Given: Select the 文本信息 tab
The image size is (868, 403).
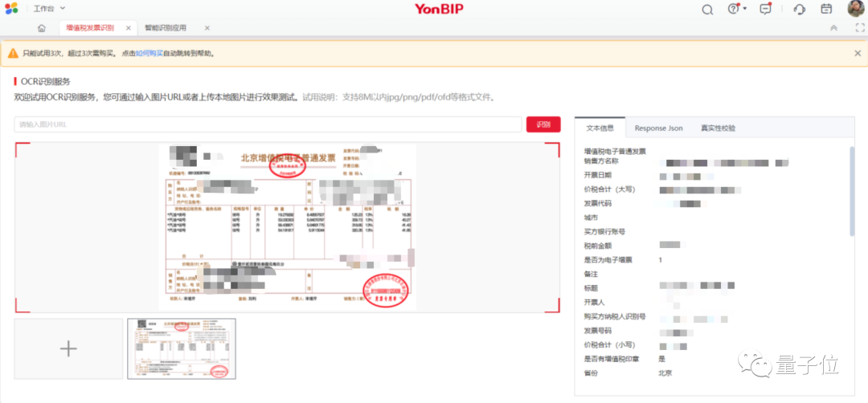Looking at the screenshot, I should [600, 128].
